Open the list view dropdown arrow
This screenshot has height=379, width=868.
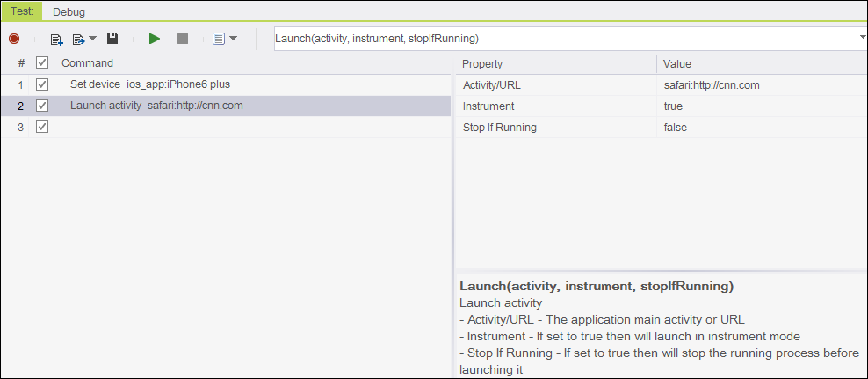(234, 39)
